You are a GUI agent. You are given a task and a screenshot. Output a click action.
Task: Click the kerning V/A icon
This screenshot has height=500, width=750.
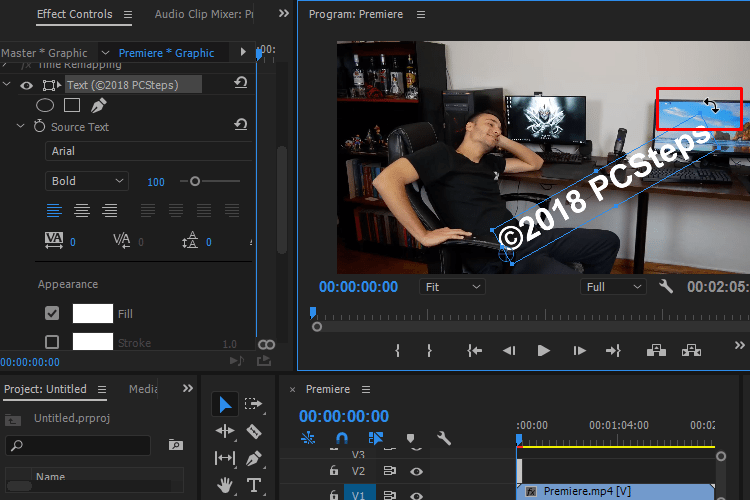(121, 240)
